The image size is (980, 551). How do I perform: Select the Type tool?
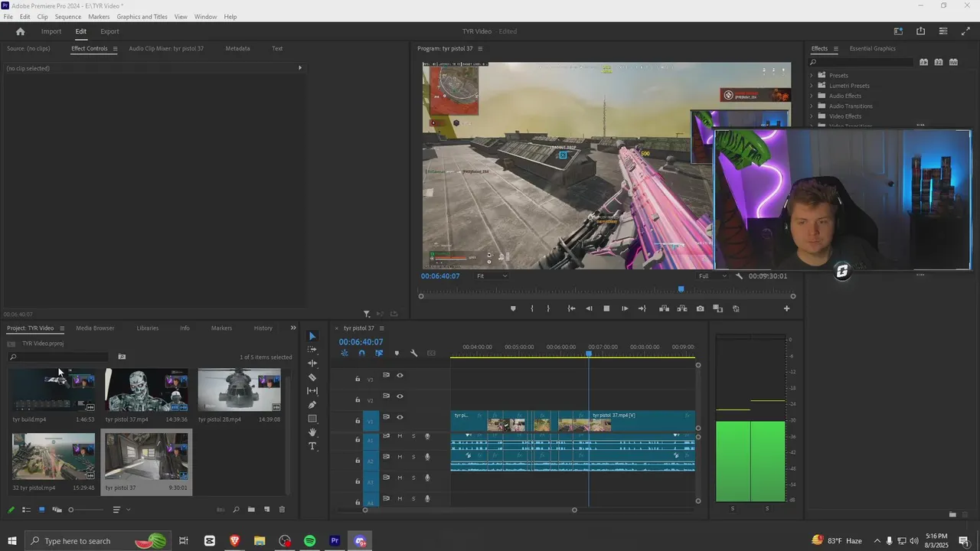312,446
